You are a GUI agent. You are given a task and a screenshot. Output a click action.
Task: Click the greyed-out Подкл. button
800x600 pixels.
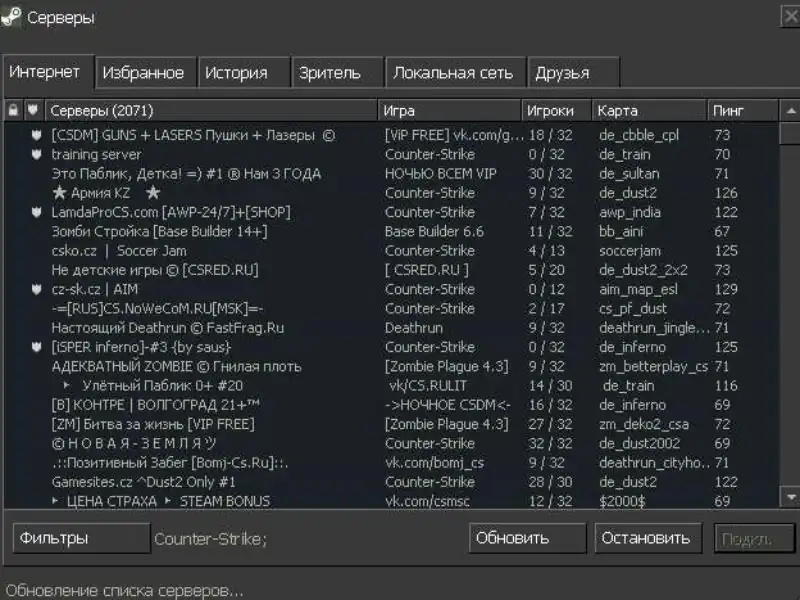click(x=754, y=538)
